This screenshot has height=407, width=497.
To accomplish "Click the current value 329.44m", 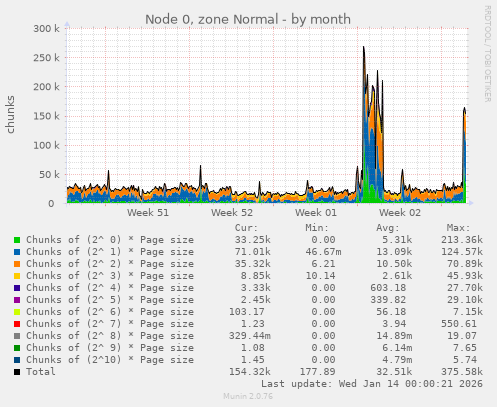I will click(x=250, y=336).
